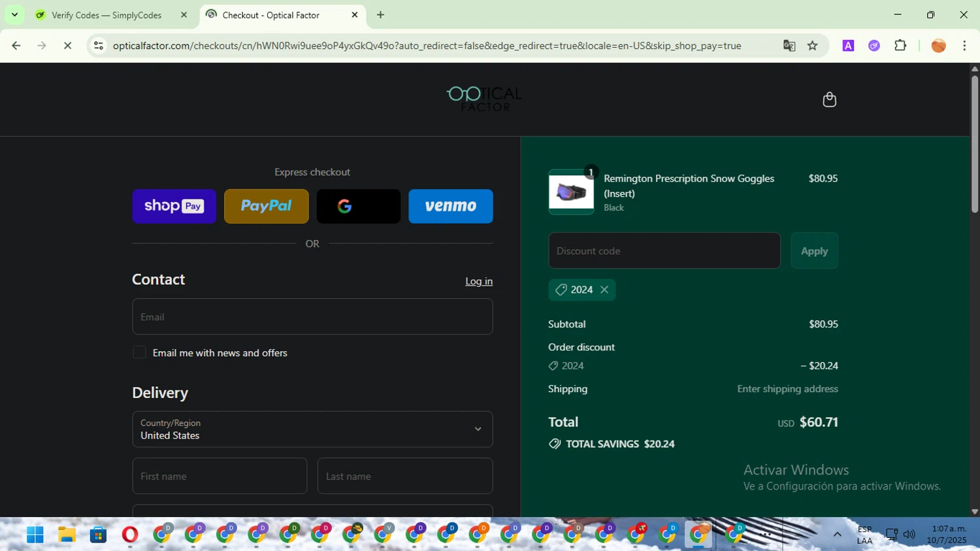Remove the 2024 discount code tag

604,290
